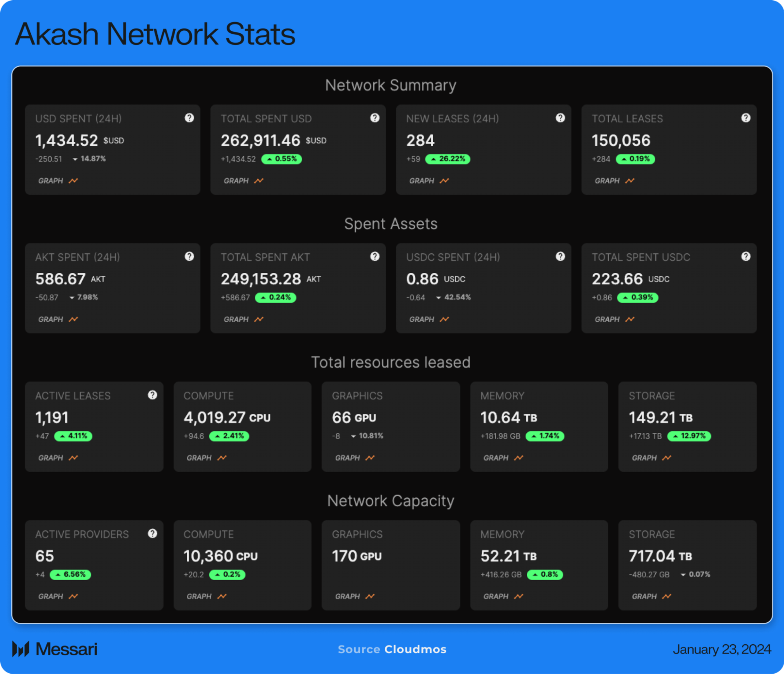View Graph for Total Spent USDC
This screenshot has height=674, width=784.
[x=614, y=319]
